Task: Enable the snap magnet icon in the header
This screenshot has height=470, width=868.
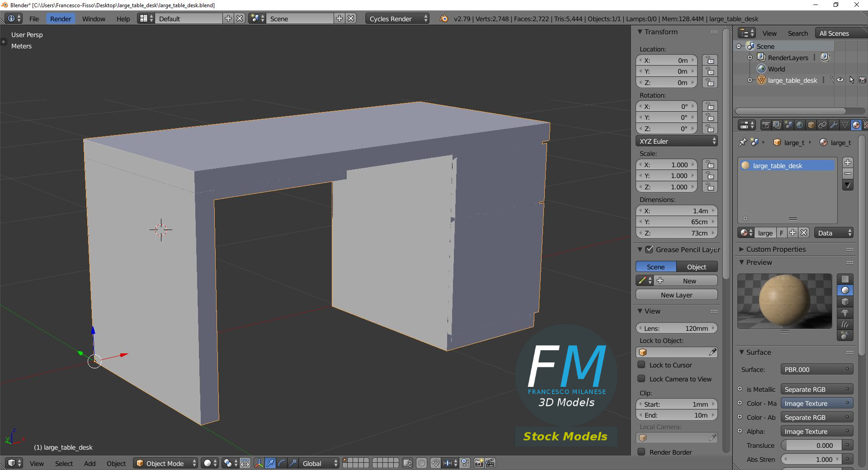Action: pyautogui.click(x=435, y=463)
